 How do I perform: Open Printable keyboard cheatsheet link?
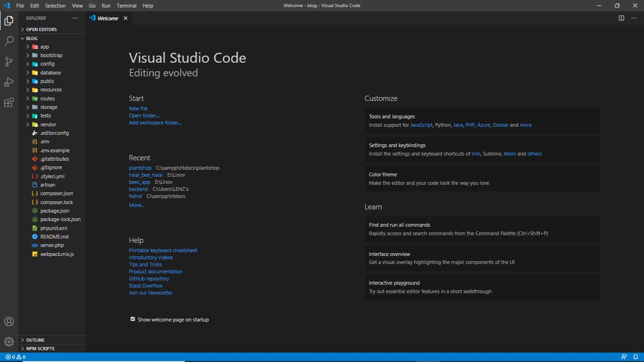tap(163, 250)
